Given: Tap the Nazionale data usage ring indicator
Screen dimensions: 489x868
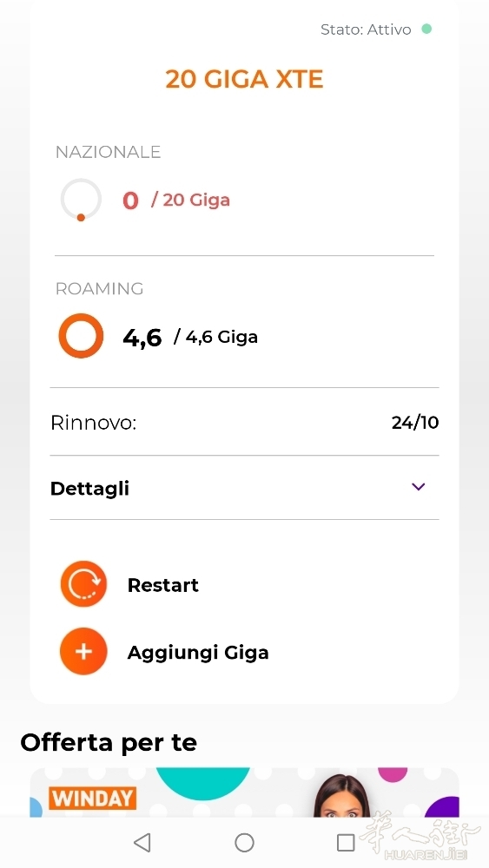Looking at the screenshot, I should coord(81,200).
